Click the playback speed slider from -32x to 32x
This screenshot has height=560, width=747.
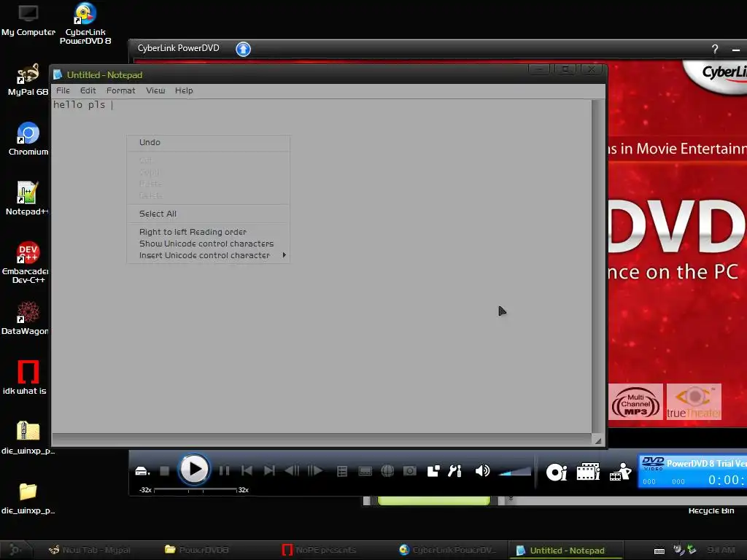click(196, 489)
